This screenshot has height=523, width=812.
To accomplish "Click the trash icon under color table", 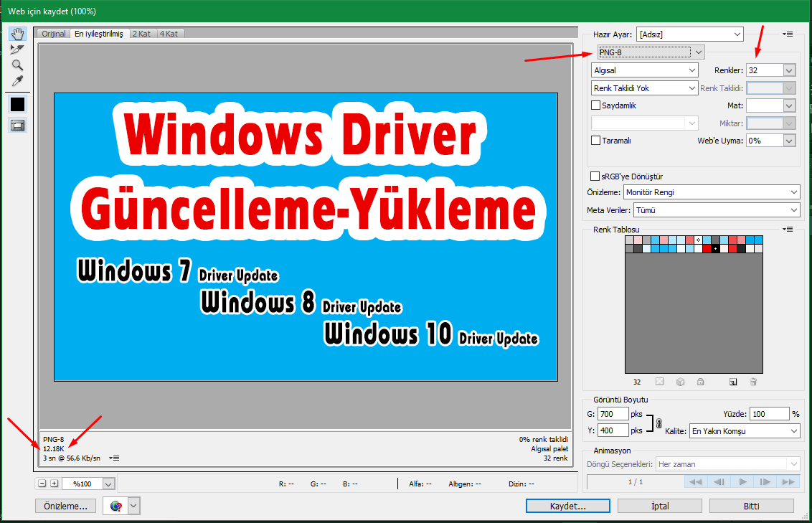I will click(753, 382).
